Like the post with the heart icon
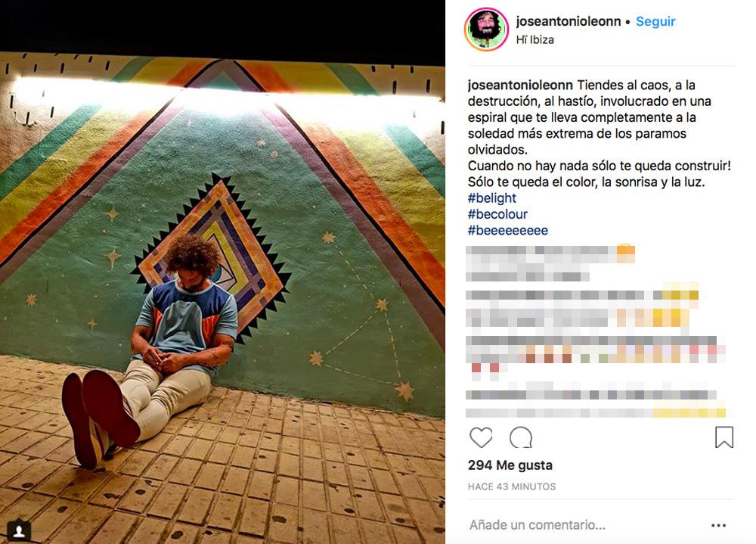Image resolution: width=756 pixels, height=544 pixels. (481, 437)
